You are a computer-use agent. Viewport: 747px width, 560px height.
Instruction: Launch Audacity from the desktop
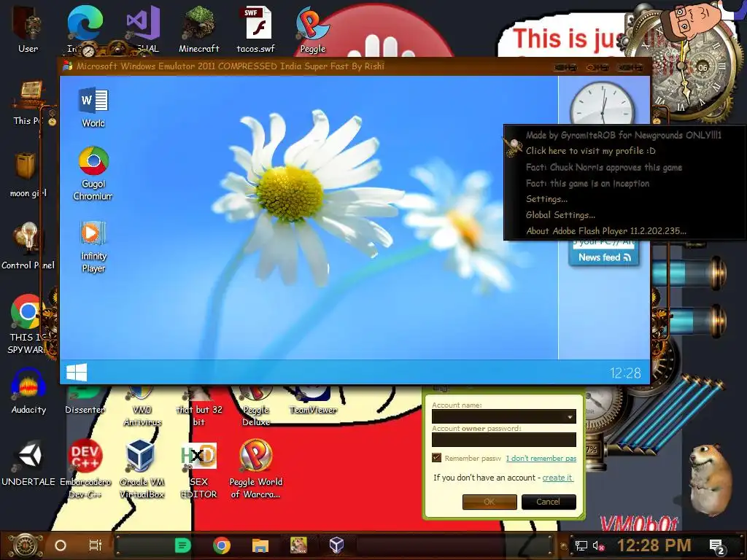pyautogui.click(x=28, y=391)
